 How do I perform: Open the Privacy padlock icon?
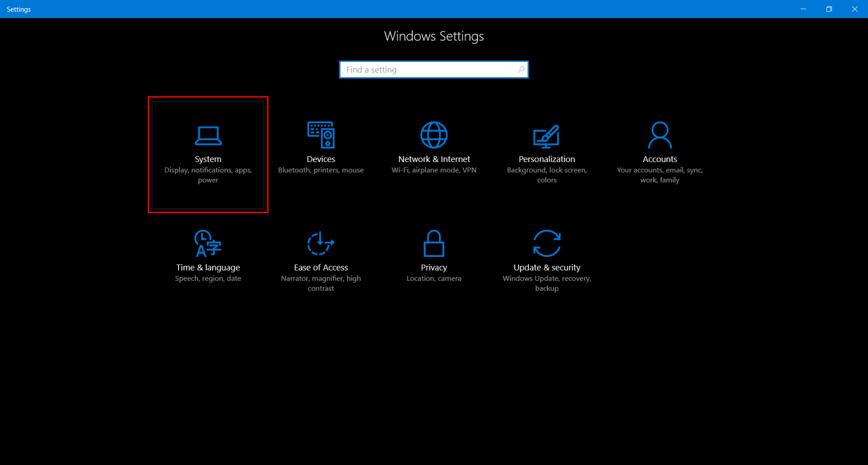pos(434,243)
